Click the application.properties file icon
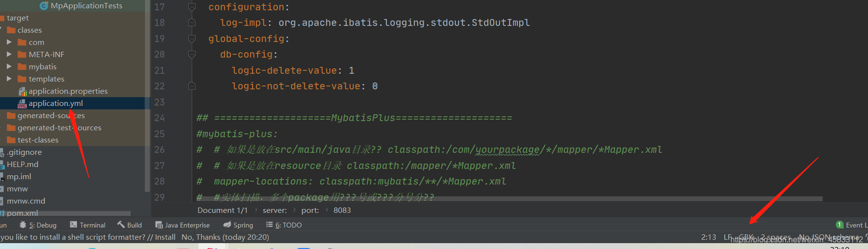The height and width of the screenshot is (249, 868). point(22,91)
